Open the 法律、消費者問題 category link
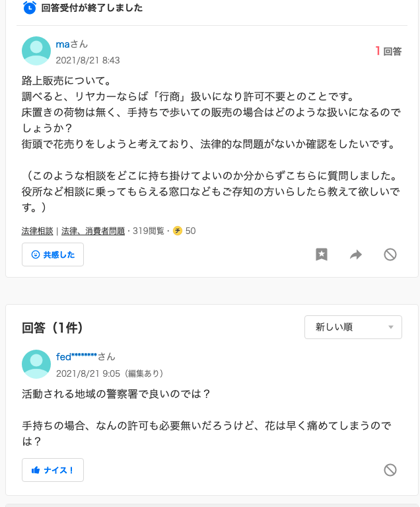 [x=93, y=231]
